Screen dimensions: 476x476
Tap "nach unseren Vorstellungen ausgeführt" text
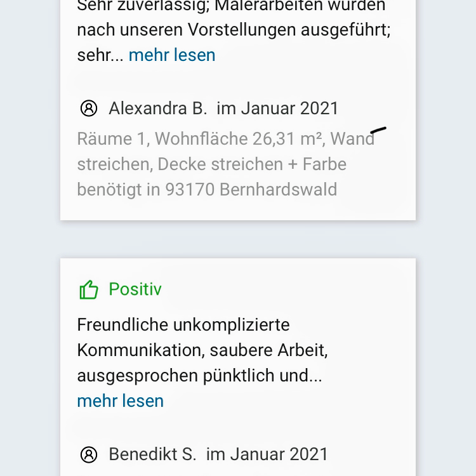234,30
